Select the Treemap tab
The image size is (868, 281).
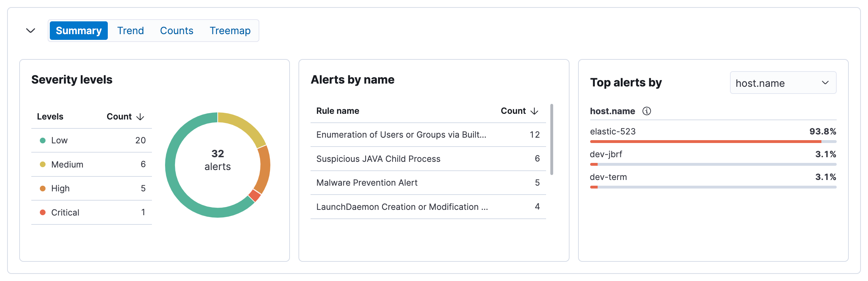point(230,31)
